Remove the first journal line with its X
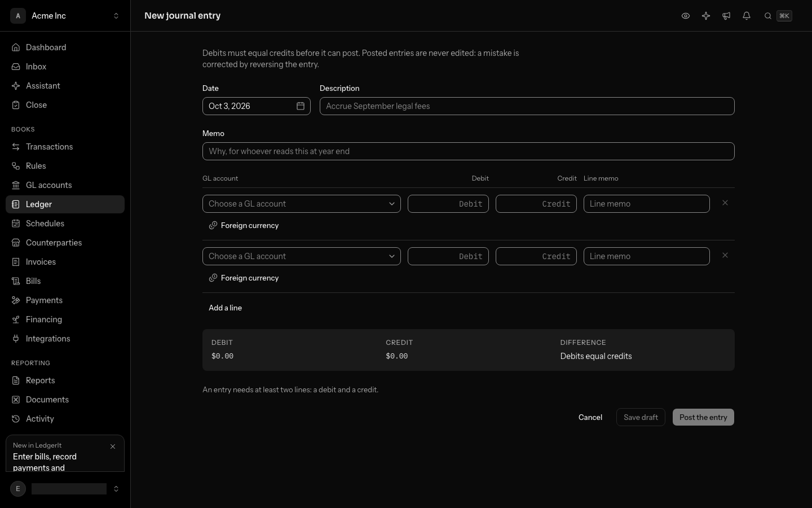Screen dimensions: 812x508 coord(725,203)
